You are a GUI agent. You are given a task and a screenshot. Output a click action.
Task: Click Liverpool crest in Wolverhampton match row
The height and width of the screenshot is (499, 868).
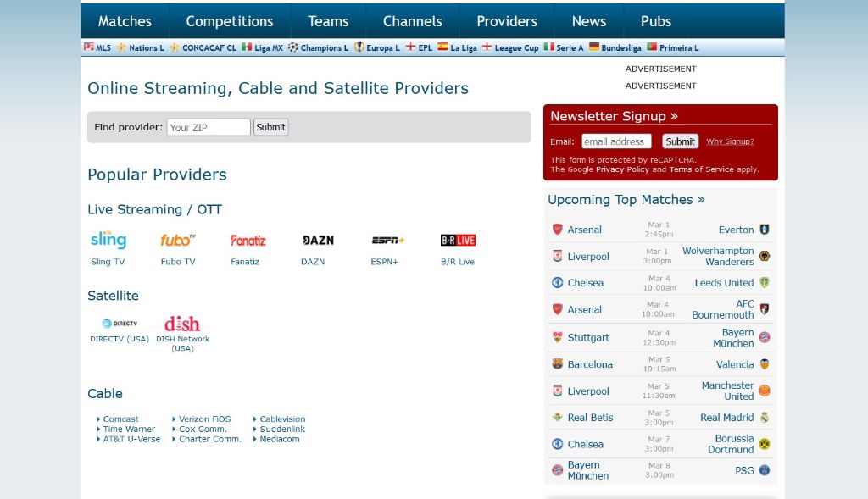coord(558,256)
